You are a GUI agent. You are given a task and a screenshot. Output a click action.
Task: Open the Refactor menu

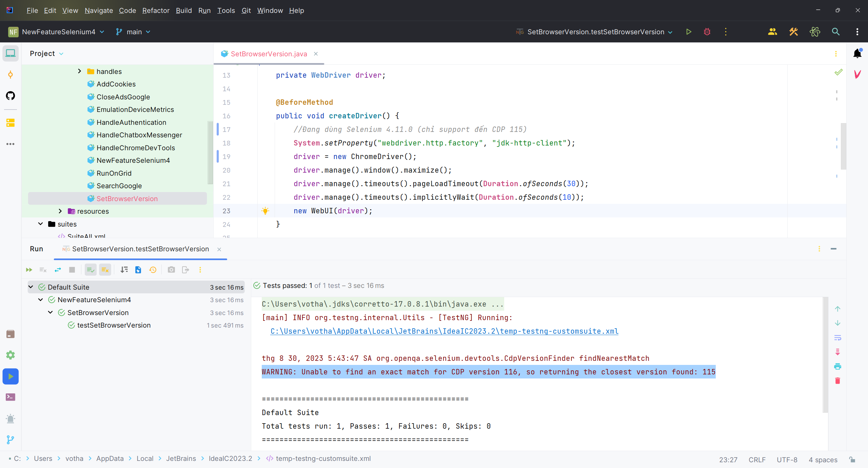coord(156,11)
